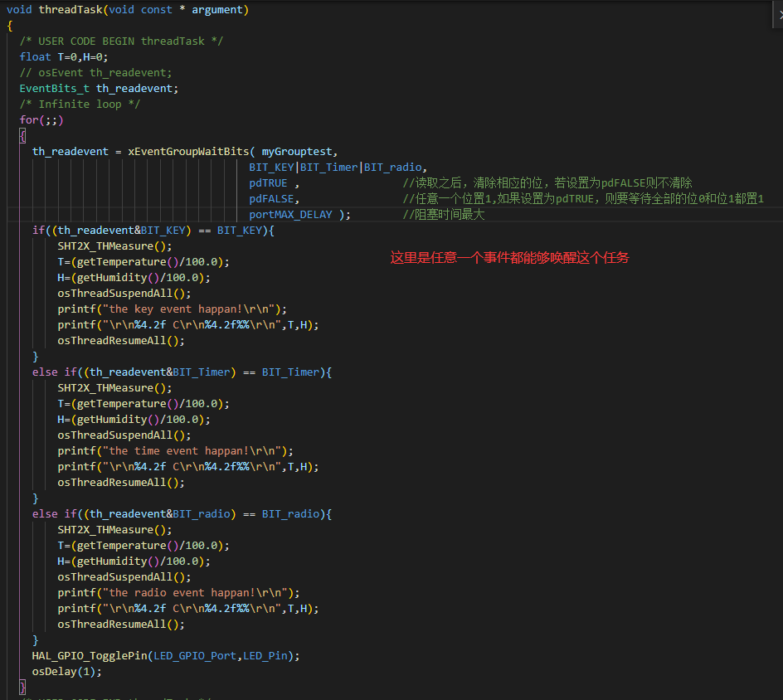The image size is (783, 700).
Task: Click the '// osEvent th_readevent;' comment
Action: click(95, 72)
